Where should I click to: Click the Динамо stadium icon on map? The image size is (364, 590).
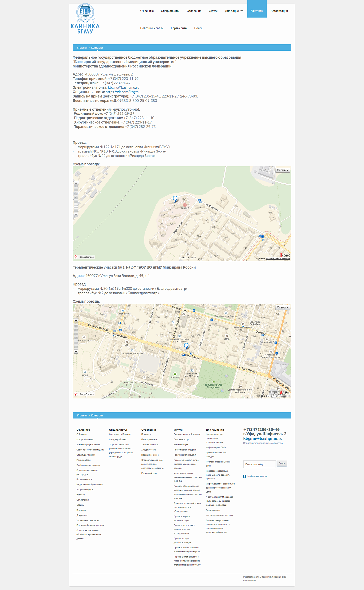pyautogui.click(x=175, y=374)
